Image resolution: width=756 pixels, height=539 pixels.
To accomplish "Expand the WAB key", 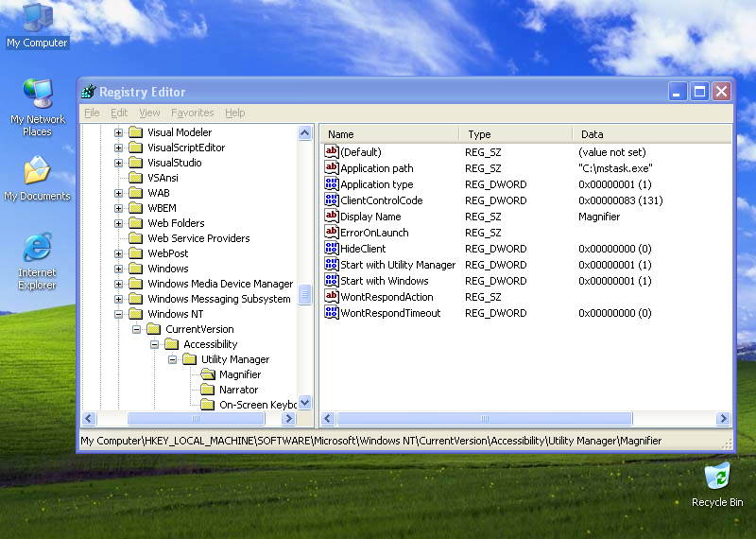I will [x=119, y=193].
